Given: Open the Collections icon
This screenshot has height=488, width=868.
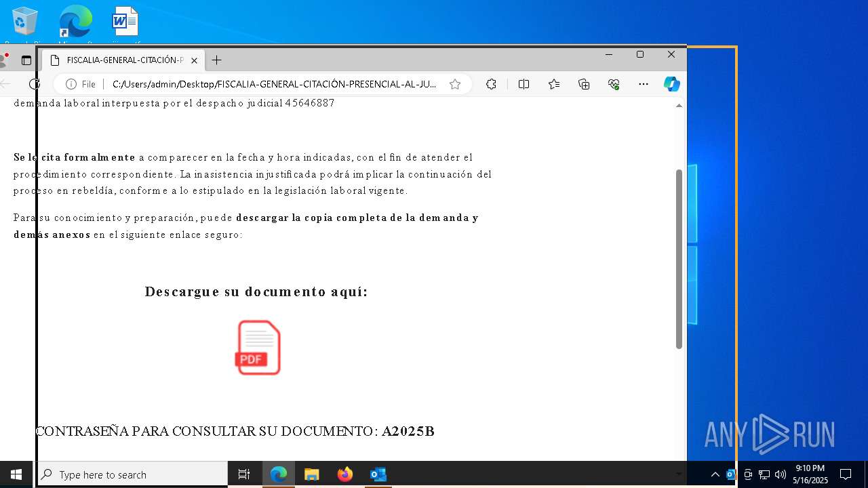Looking at the screenshot, I should point(584,84).
